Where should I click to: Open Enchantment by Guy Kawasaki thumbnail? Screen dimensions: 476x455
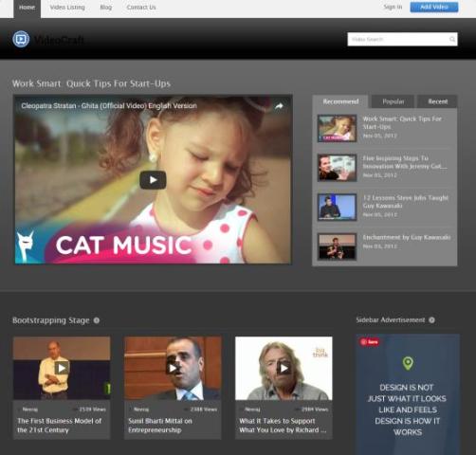point(337,246)
